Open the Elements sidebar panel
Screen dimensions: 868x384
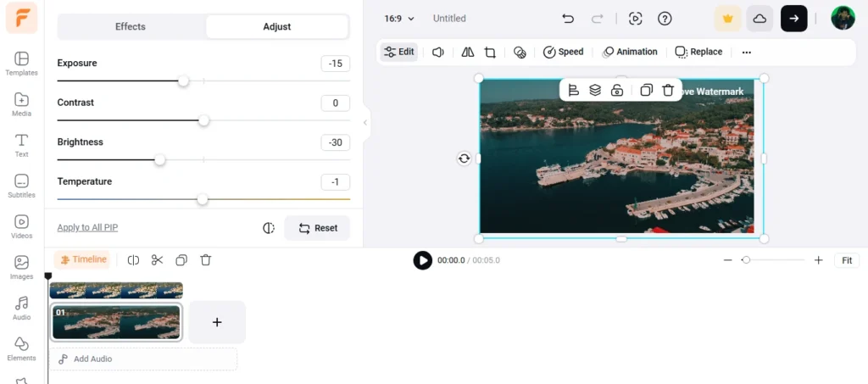tap(21, 349)
